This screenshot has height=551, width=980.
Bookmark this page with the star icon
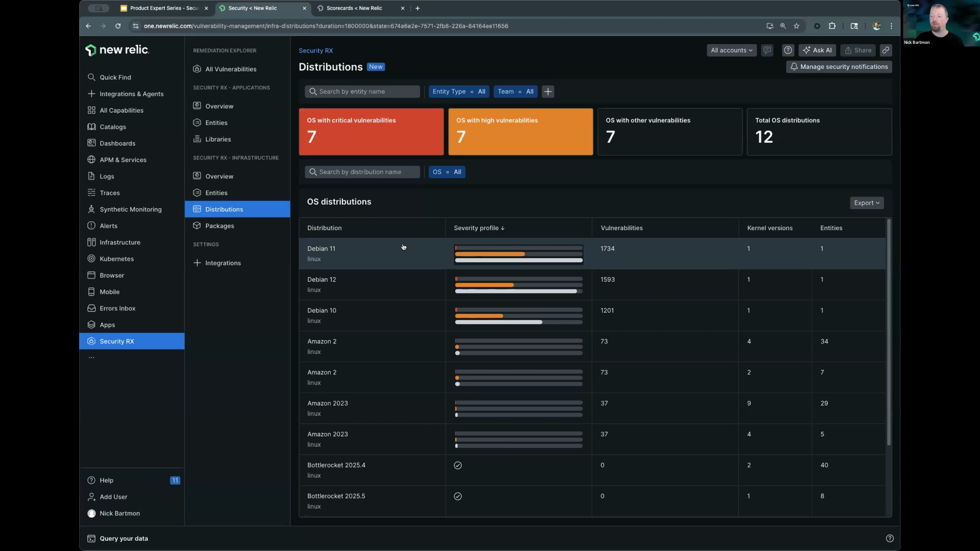pos(796,26)
